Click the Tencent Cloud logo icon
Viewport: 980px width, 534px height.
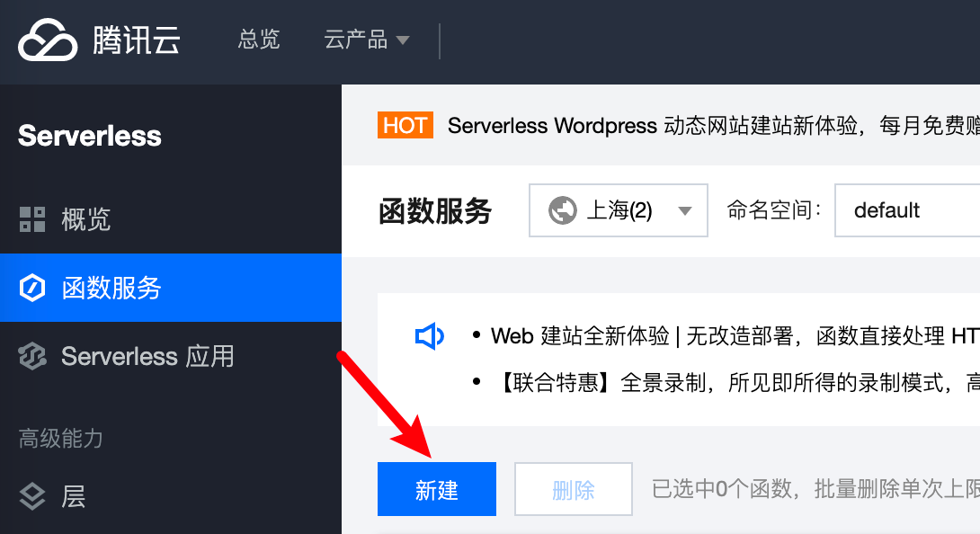point(48,40)
